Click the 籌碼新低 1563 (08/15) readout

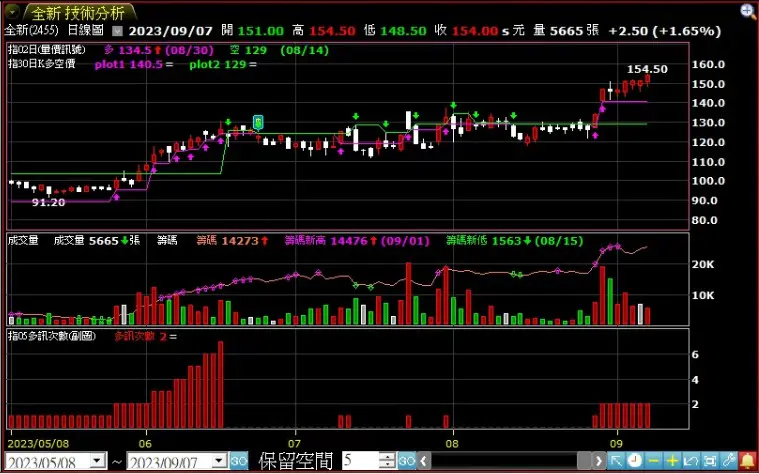coord(515,241)
